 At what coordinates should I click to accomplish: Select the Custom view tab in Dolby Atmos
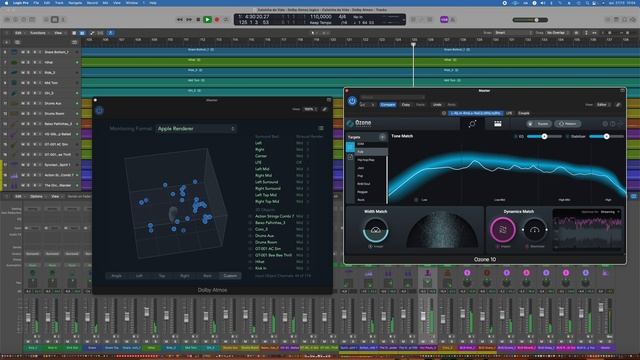click(230, 276)
